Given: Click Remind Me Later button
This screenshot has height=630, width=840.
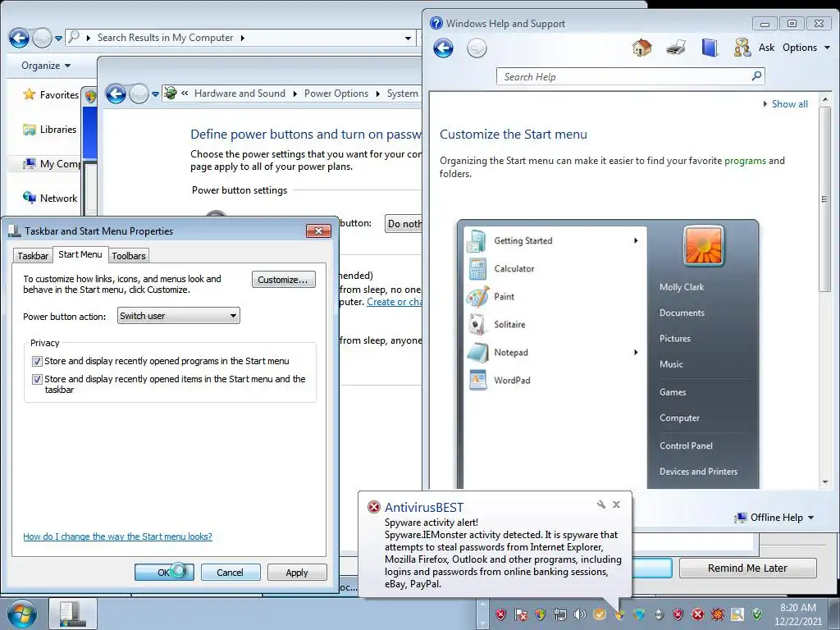Looking at the screenshot, I should 748,568.
